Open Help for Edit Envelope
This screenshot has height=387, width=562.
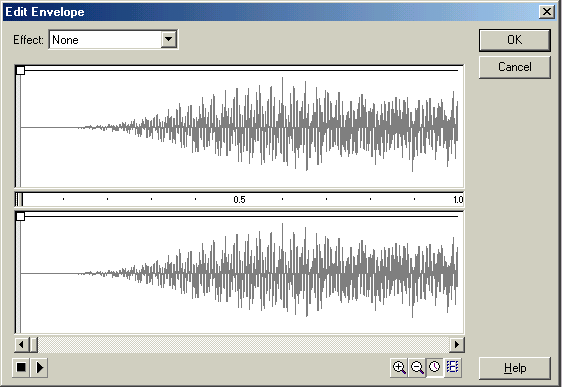(x=515, y=368)
